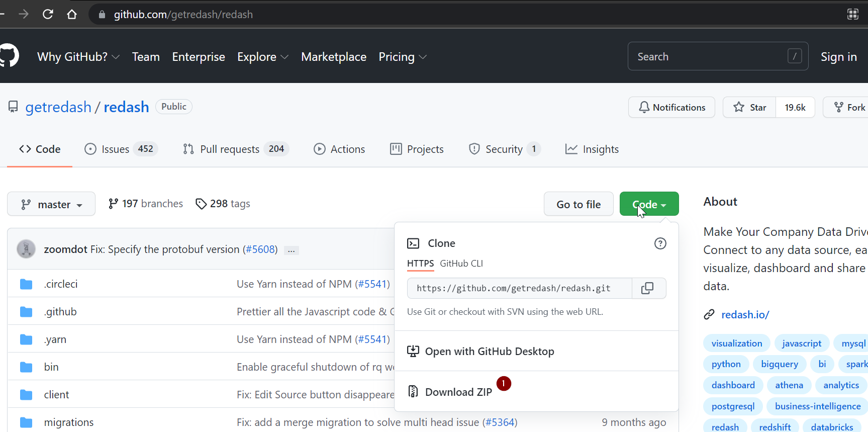Open the Marketplace page
This screenshot has width=868, height=432.
tap(334, 57)
